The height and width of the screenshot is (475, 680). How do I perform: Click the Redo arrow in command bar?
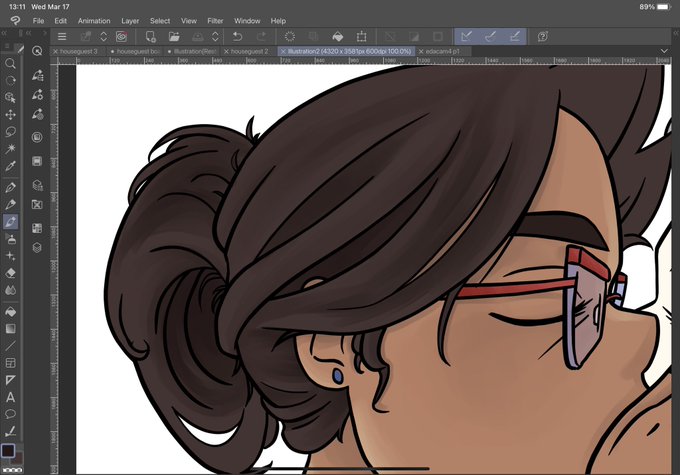261,36
